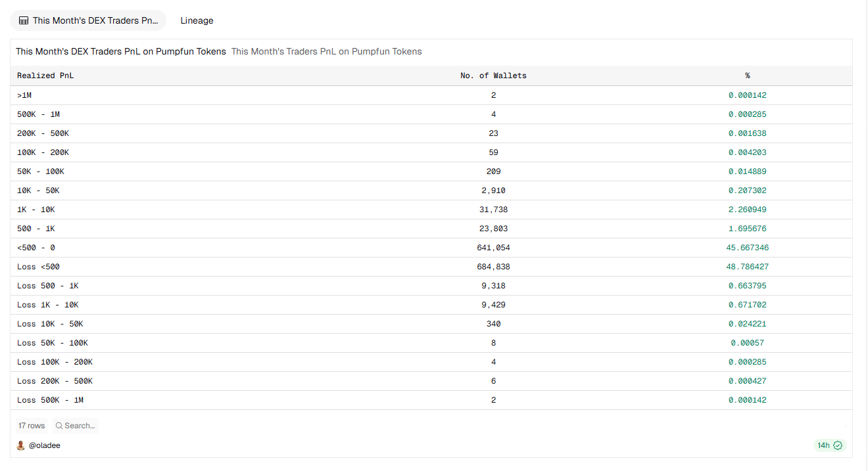Switch to the Lineage tab
The width and height of the screenshot is (868, 471).
(197, 20)
